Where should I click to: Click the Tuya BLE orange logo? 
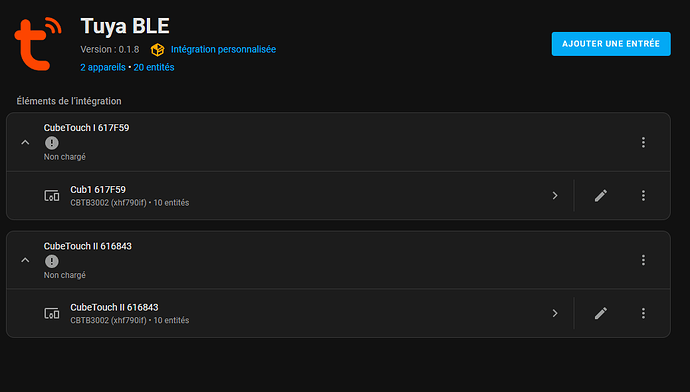point(38,44)
